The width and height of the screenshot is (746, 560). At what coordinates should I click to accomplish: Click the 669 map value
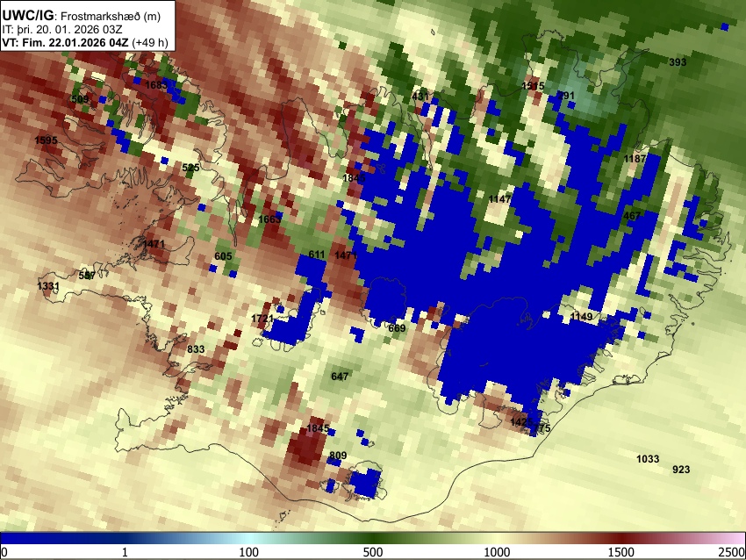[x=397, y=327]
